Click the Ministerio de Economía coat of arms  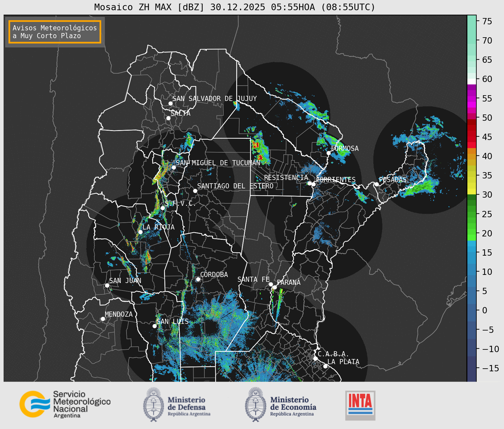256,404
